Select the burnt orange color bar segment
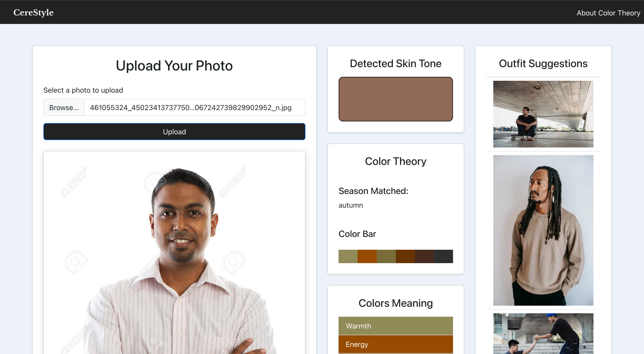This screenshot has height=354, width=644. (x=367, y=256)
